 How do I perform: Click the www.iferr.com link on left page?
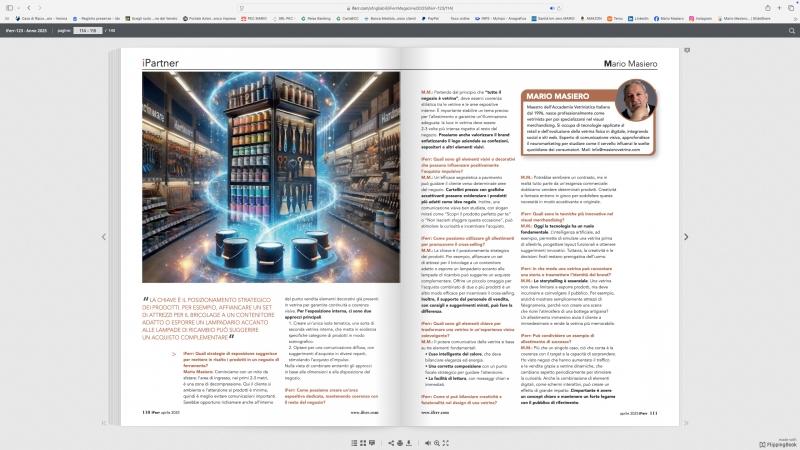pyautogui.click(x=364, y=412)
